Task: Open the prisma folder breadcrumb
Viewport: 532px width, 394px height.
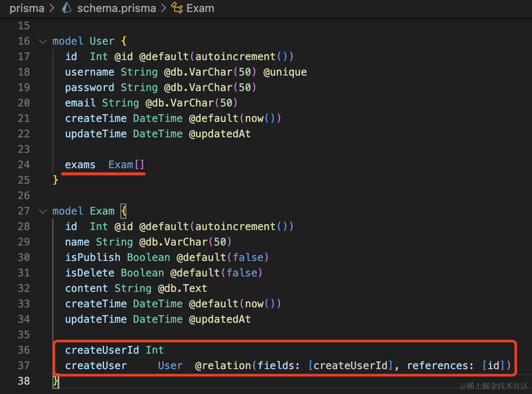Action: [x=27, y=8]
